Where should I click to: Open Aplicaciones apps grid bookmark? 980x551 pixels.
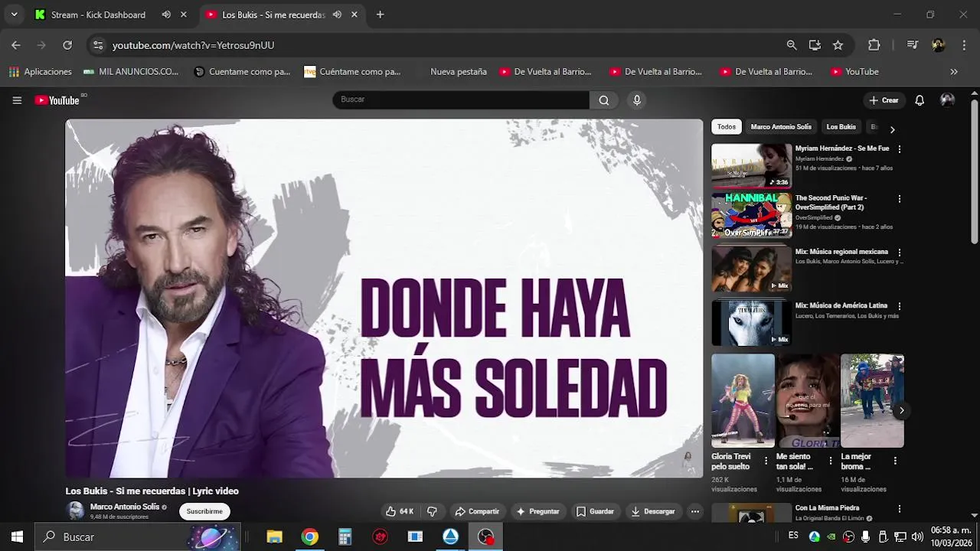click(41, 72)
